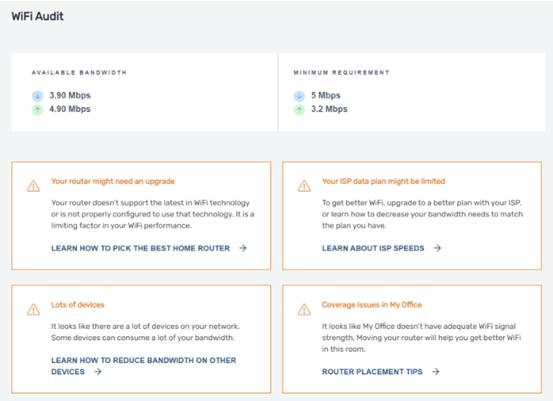Image resolution: width=553 pixels, height=401 pixels.
Task: Click the blue download icon next to 3.90 Mbps
Action: tap(37, 96)
